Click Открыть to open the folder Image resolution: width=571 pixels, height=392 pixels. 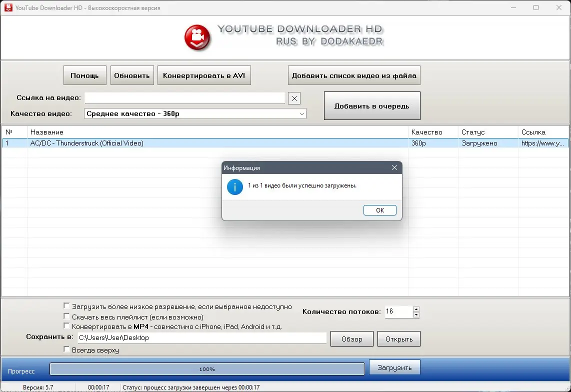tap(399, 339)
